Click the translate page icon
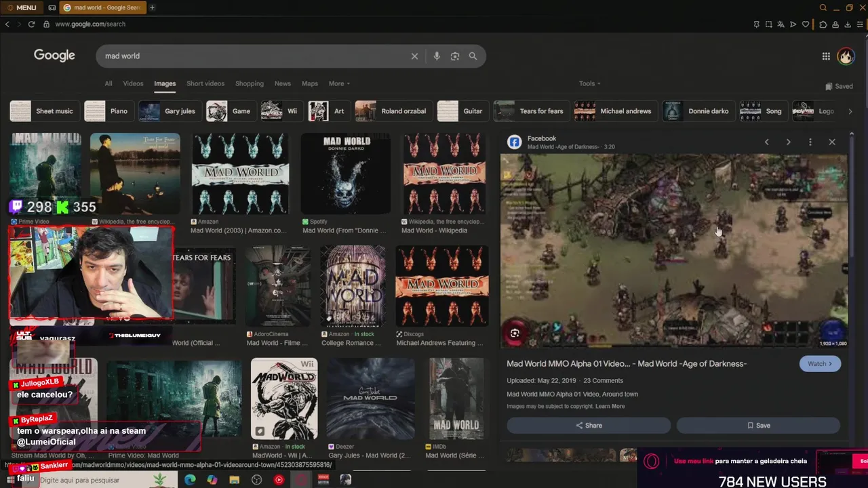 pos(781,24)
